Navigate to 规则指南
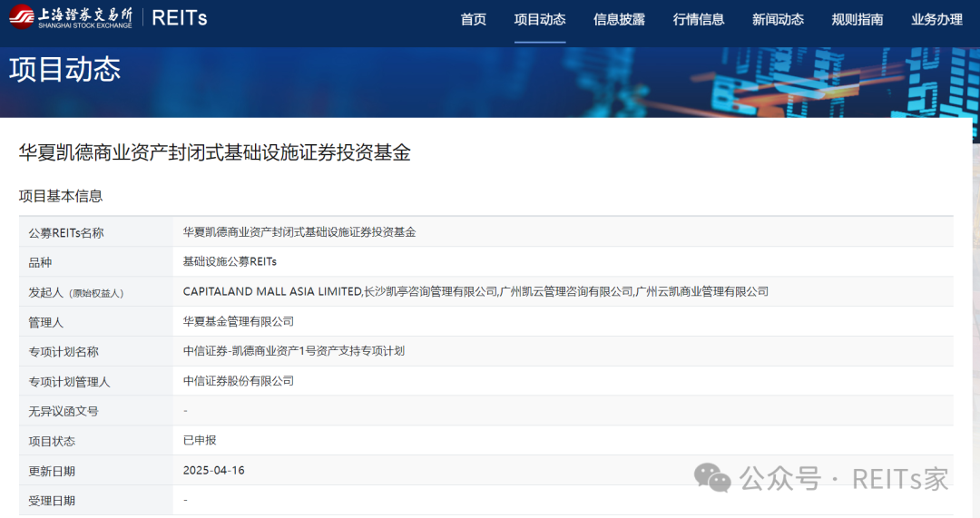The width and height of the screenshot is (980, 518). (x=857, y=19)
